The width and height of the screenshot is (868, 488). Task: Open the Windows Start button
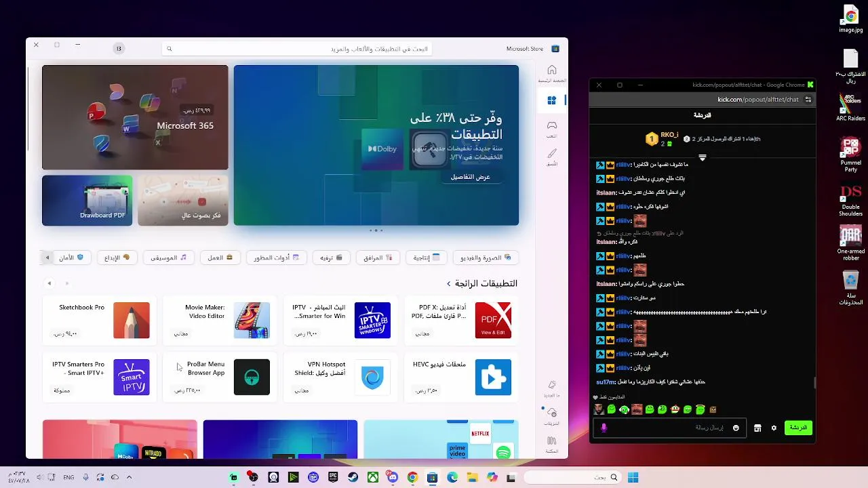point(633,478)
